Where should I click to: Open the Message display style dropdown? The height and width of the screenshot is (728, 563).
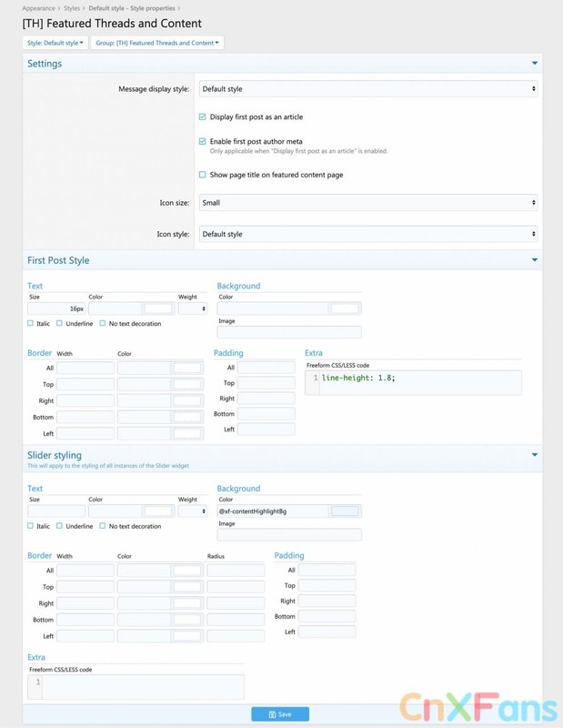point(368,88)
